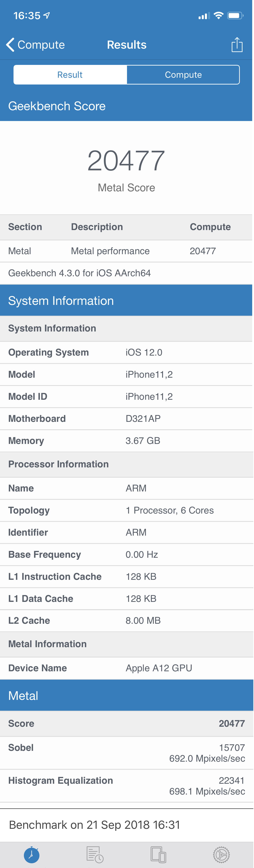Open the benchmark stopwatch tab icon
The width and height of the screenshot is (254, 868).
click(32, 854)
